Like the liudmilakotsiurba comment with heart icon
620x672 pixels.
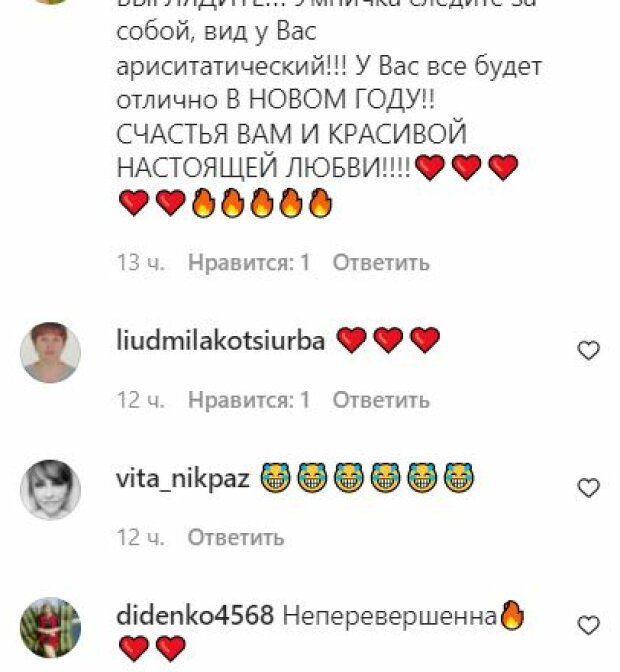[589, 351]
